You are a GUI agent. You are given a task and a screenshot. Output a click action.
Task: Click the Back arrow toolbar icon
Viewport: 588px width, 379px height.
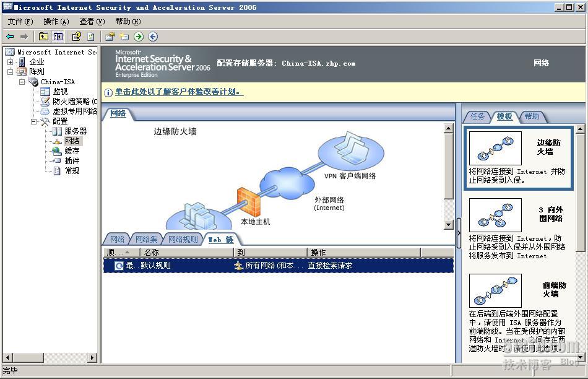coord(10,37)
